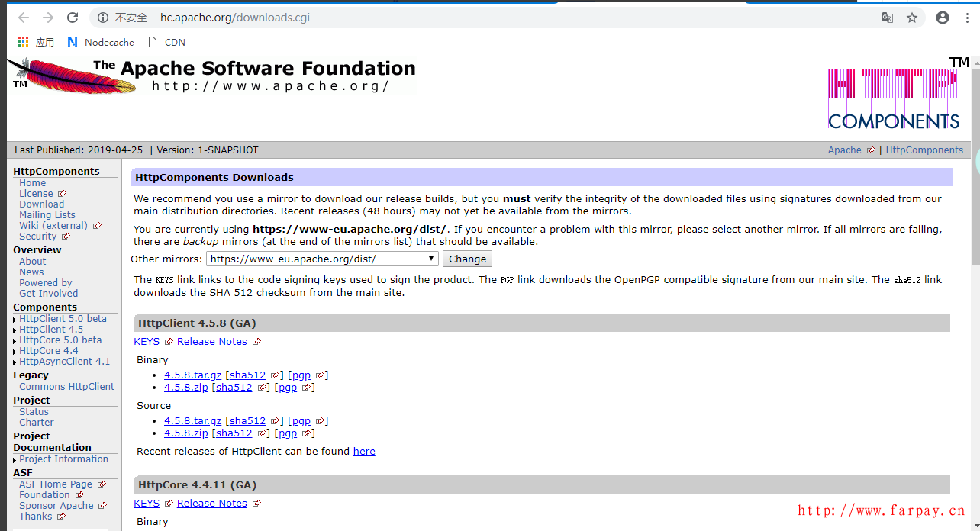Open the CDN bookmark
The height and width of the screenshot is (531, 980).
pyautogui.click(x=166, y=42)
